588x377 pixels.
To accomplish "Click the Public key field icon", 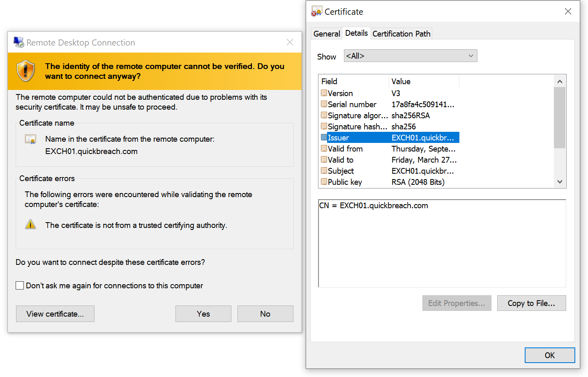I will [x=324, y=182].
